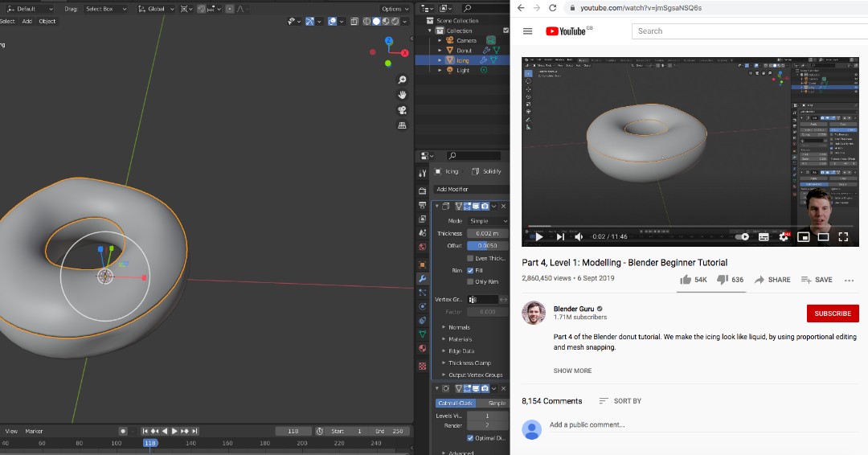Open the Blender Guru channel link
Screen dimensions: 868x455
tap(574, 309)
